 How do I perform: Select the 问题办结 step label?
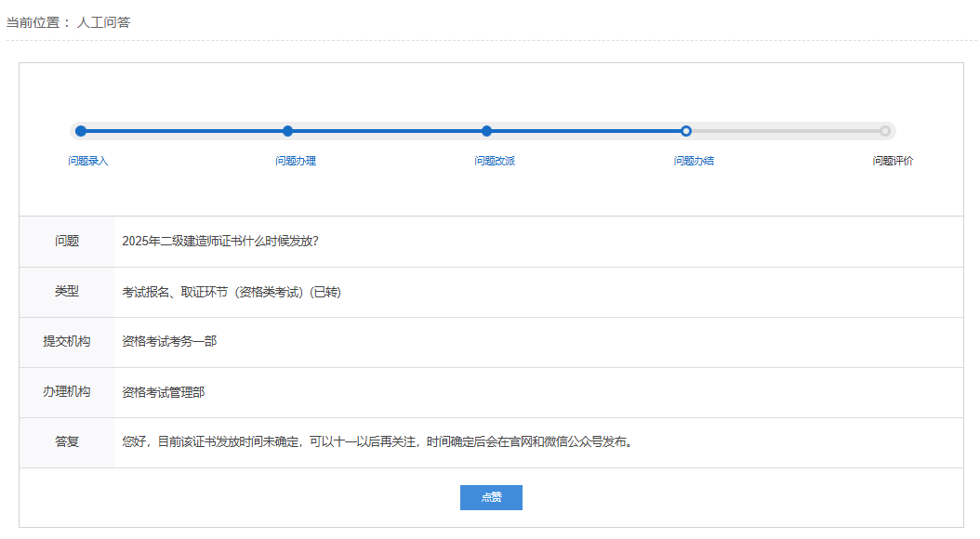[x=694, y=161]
